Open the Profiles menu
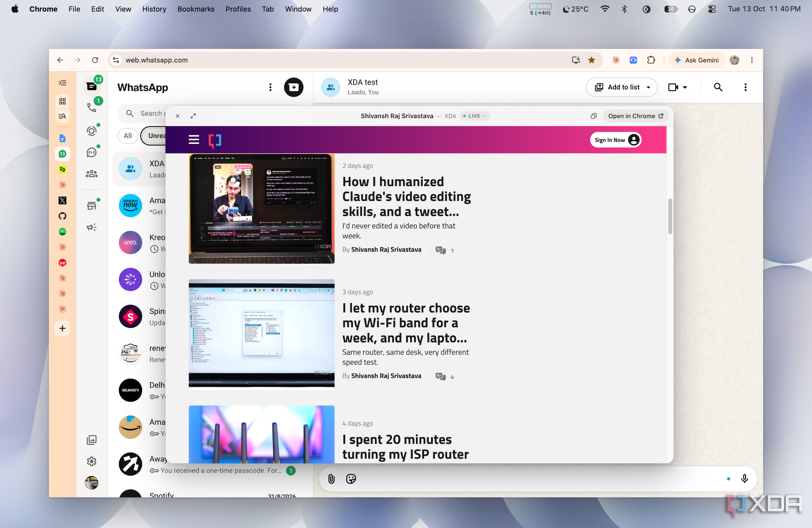The width and height of the screenshot is (812, 528). click(238, 9)
